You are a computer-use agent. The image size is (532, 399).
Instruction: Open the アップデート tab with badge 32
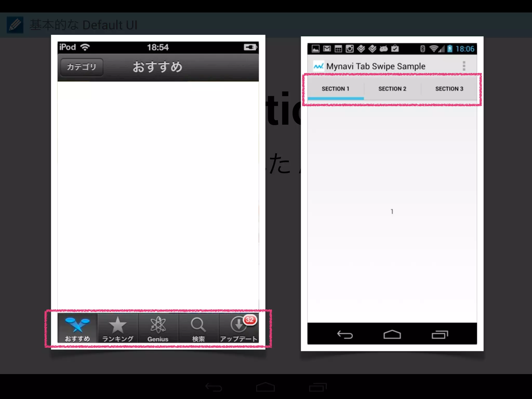tap(239, 328)
